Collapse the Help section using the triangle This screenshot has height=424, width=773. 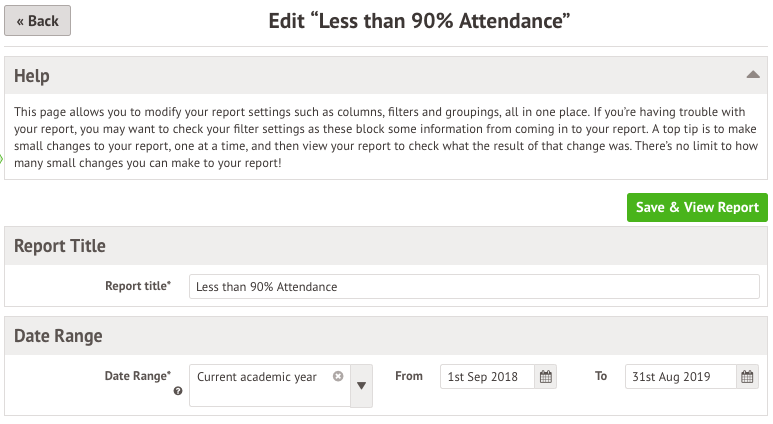click(x=753, y=75)
